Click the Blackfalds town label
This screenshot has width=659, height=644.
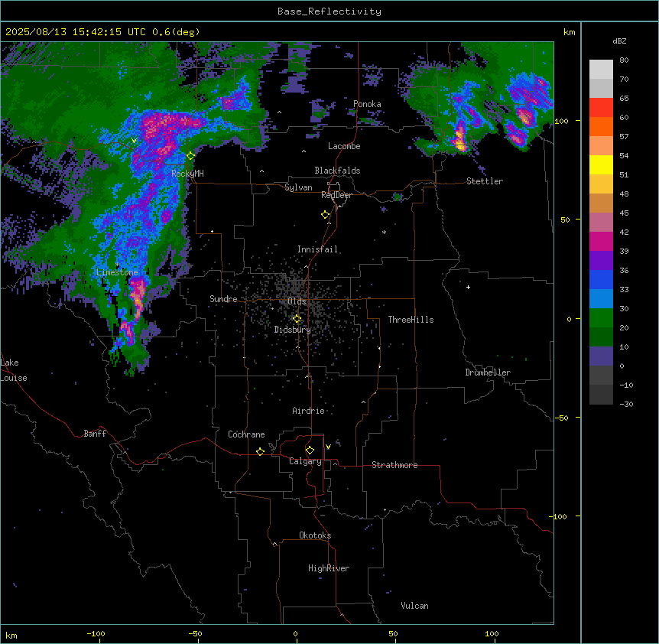(337, 171)
